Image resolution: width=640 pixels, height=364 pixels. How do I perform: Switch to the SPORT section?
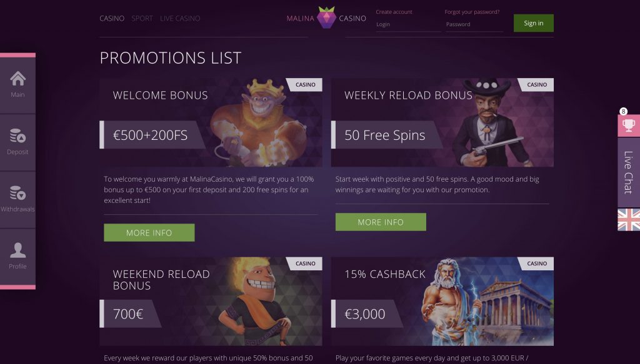point(142,18)
